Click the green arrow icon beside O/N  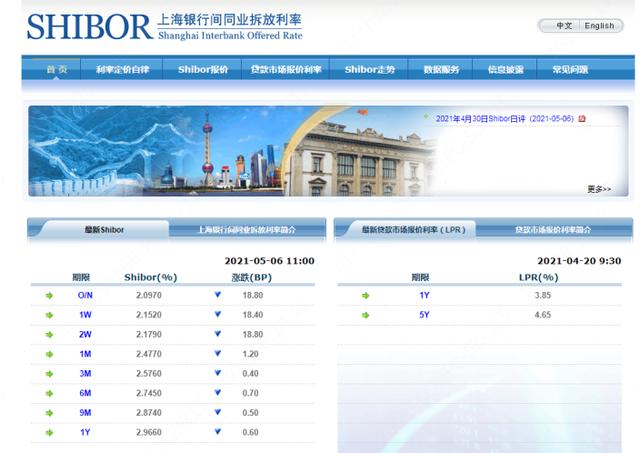point(48,296)
